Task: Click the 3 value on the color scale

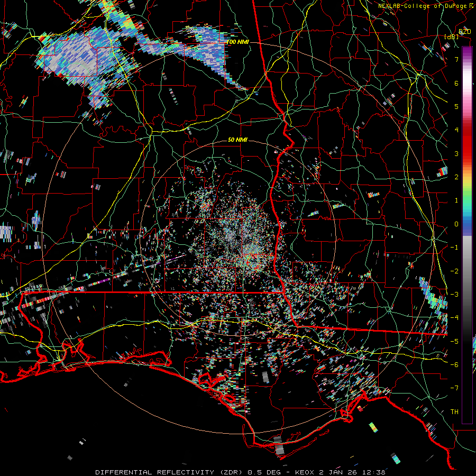Action: pos(456,153)
